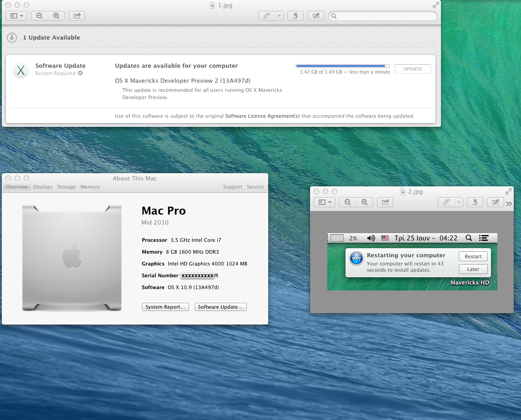Zoom in on the 1.jpg Preview window

point(56,16)
